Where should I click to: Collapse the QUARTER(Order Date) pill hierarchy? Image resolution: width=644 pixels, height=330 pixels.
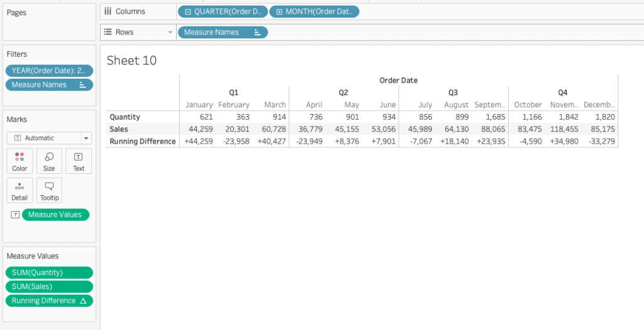coord(188,11)
